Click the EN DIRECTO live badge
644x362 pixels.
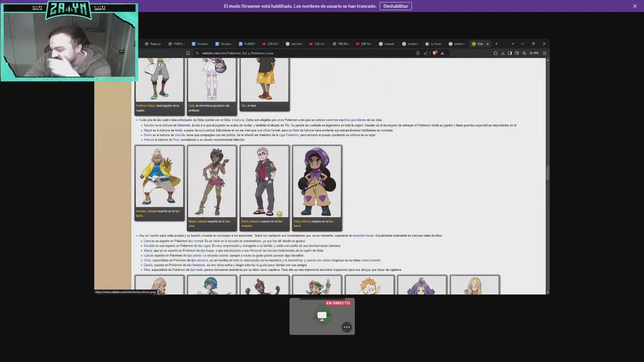coord(338,303)
